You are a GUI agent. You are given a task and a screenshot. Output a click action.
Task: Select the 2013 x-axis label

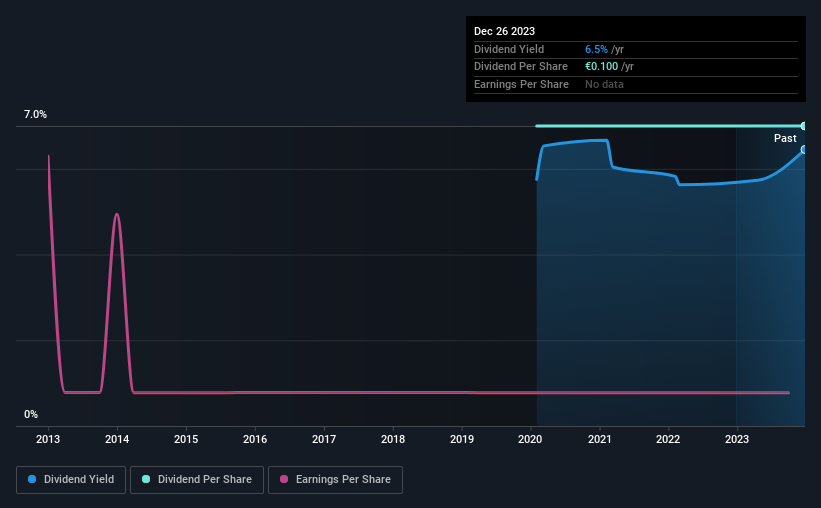[x=48, y=439]
